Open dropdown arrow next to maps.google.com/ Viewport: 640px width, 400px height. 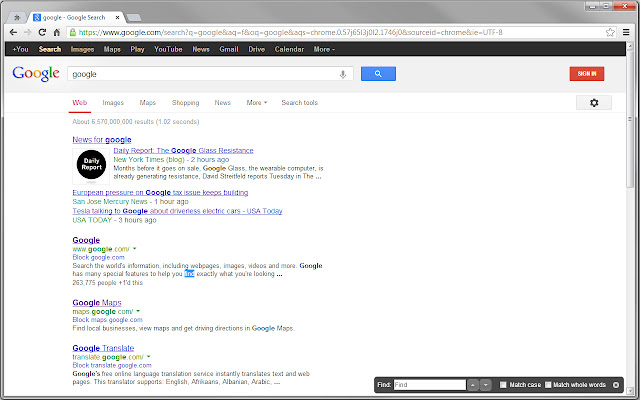tap(138, 311)
